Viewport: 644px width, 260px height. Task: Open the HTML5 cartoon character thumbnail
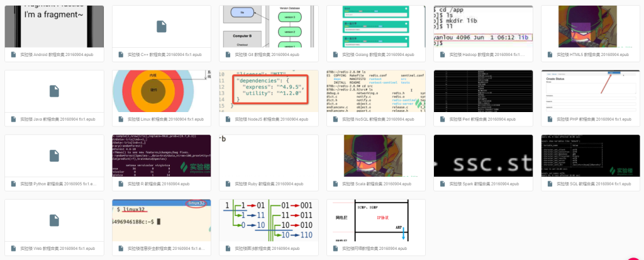tap(591, 26)
